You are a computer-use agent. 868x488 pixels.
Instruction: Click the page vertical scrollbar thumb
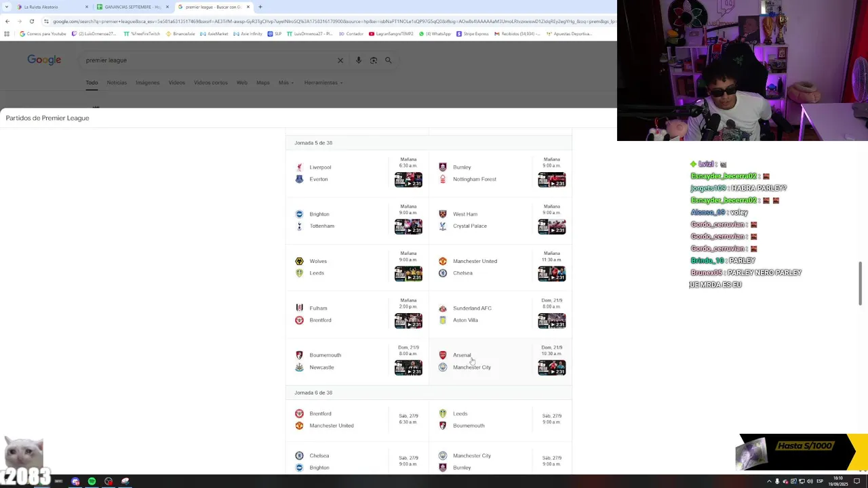861,283
